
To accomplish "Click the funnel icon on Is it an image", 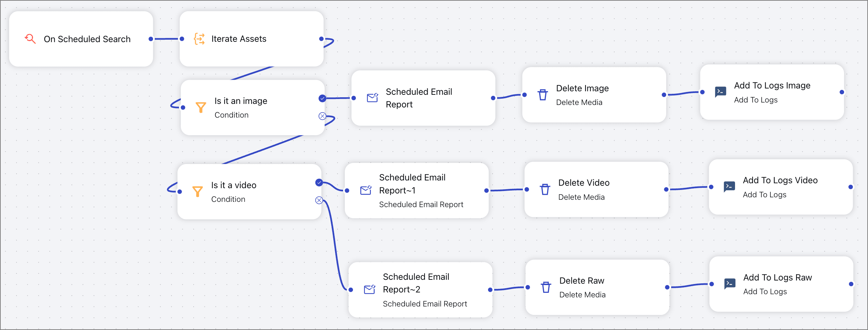I will point(201,107).
